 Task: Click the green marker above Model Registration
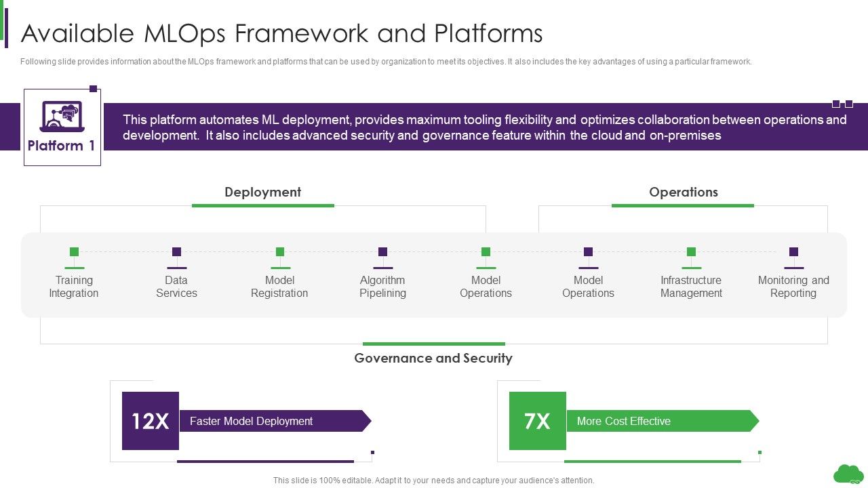pos(279,252)
